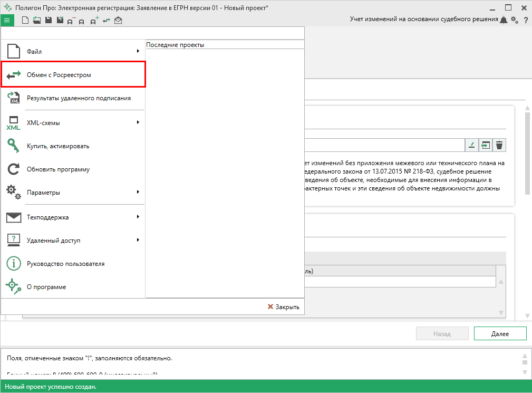Open Руководство пользователя
Viewport: 532px width, 393px height.
pos(73,264)
